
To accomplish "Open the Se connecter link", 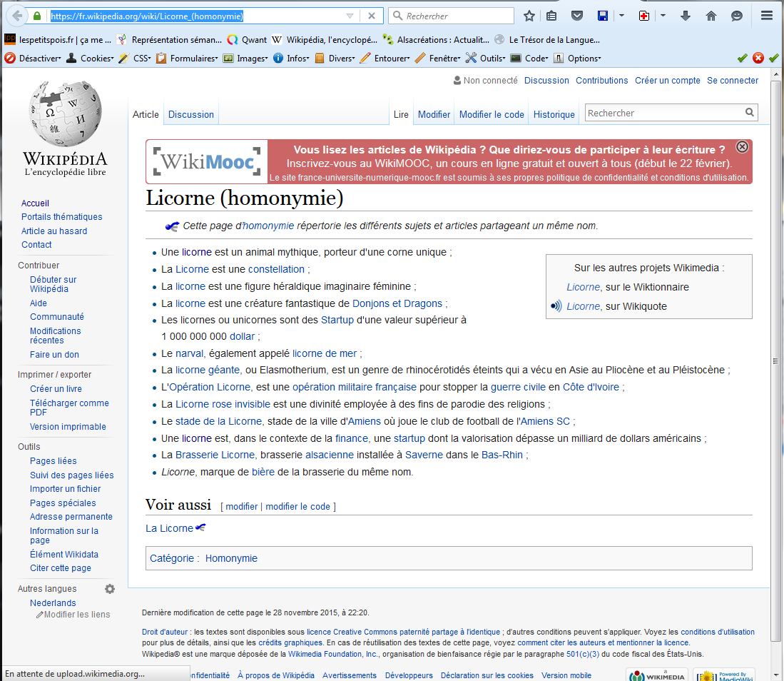I will click(x=733, y=81).
